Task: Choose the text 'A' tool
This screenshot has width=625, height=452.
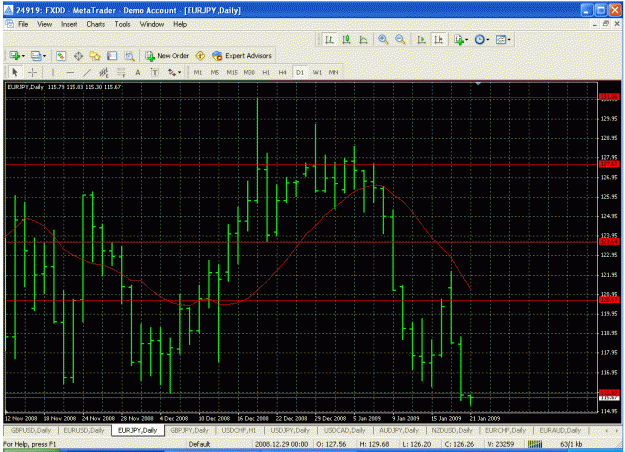Action: [138, 72]
